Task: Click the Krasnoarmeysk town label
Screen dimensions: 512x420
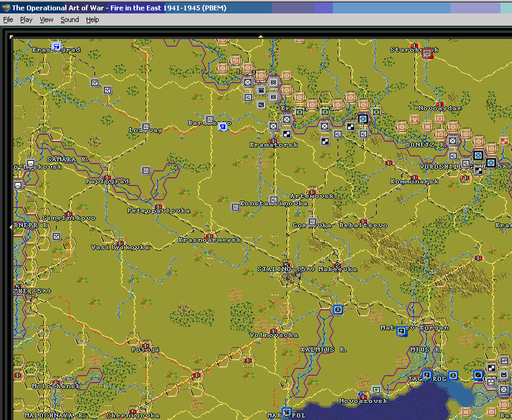Action: click(x=210, y=240)
